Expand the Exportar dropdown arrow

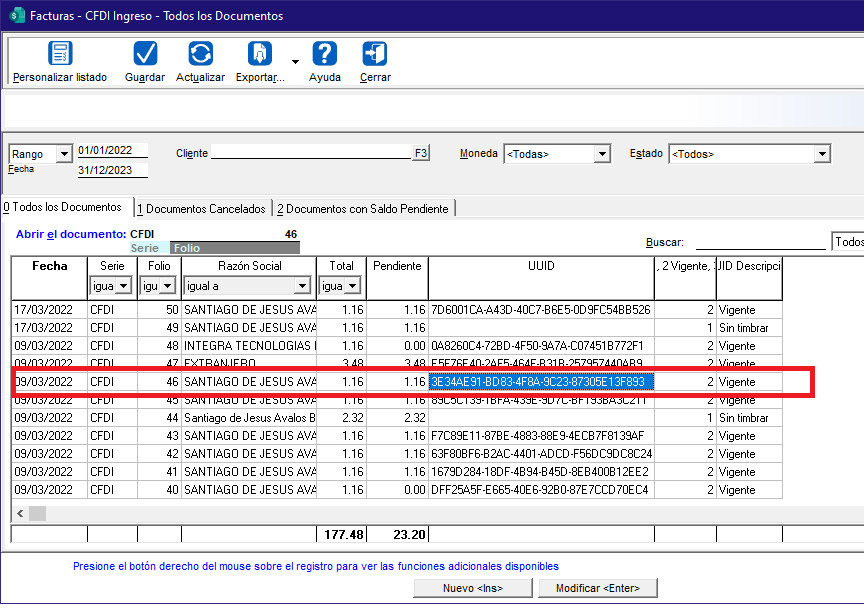point(295,61)
